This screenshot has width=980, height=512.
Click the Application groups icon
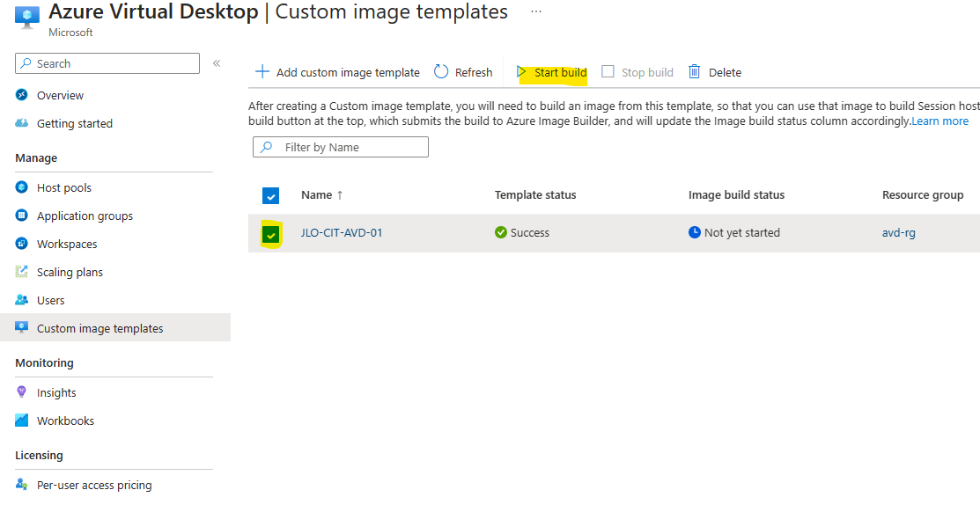click(x=22, y=216)
